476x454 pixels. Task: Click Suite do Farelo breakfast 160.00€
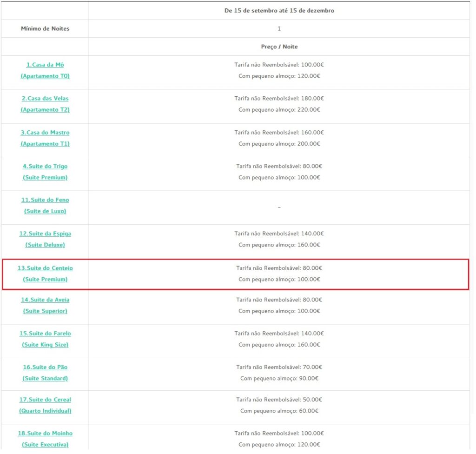point(279,345)
